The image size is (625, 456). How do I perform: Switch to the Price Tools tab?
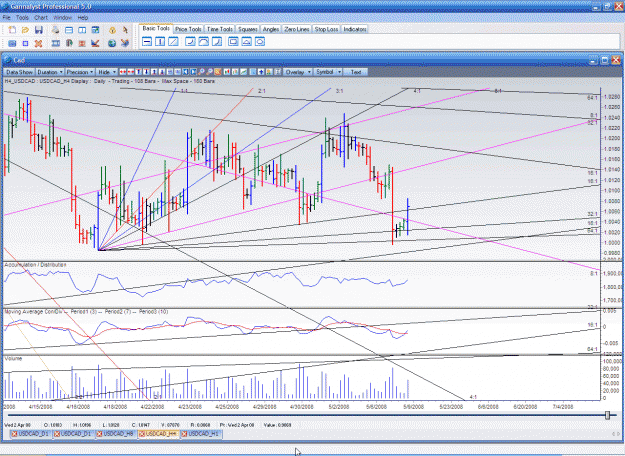[x=188, y=29]
